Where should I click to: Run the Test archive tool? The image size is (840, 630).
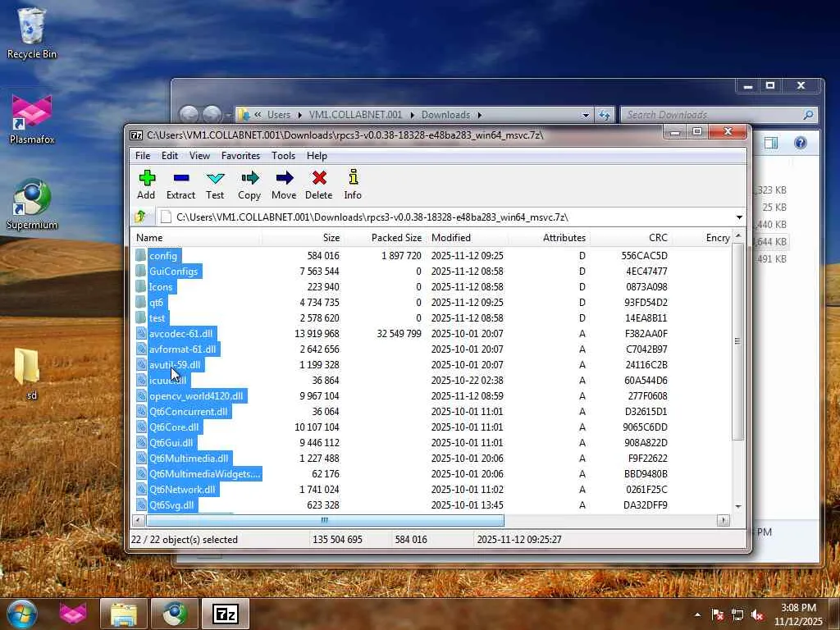(x=215, y=185)
